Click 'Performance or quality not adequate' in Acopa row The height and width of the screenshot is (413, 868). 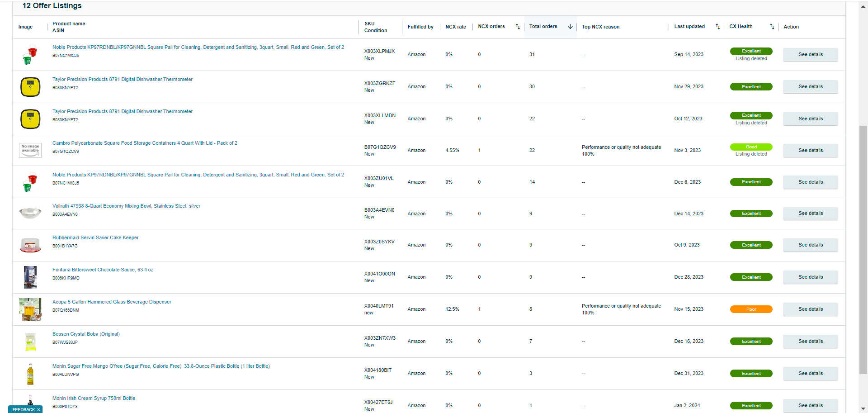[621, 306]
